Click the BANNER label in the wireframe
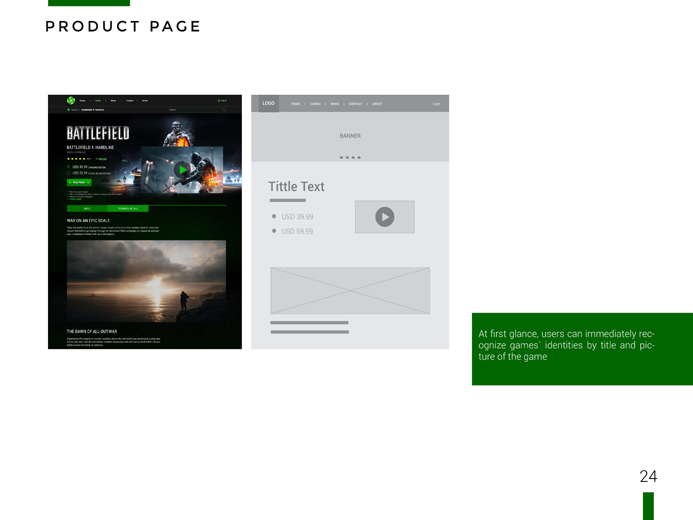This screenshot has width=693, height=520. (x=350, y=136)
